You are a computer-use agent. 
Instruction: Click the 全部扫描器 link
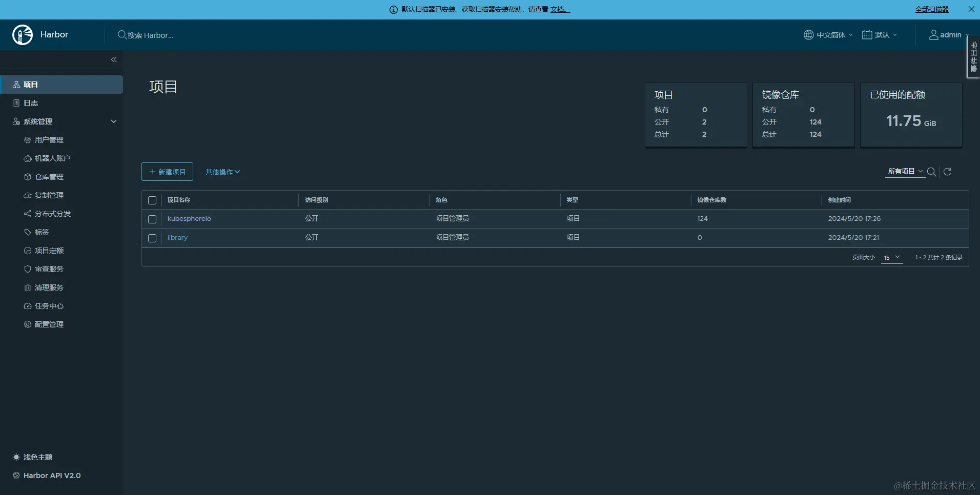932,10
